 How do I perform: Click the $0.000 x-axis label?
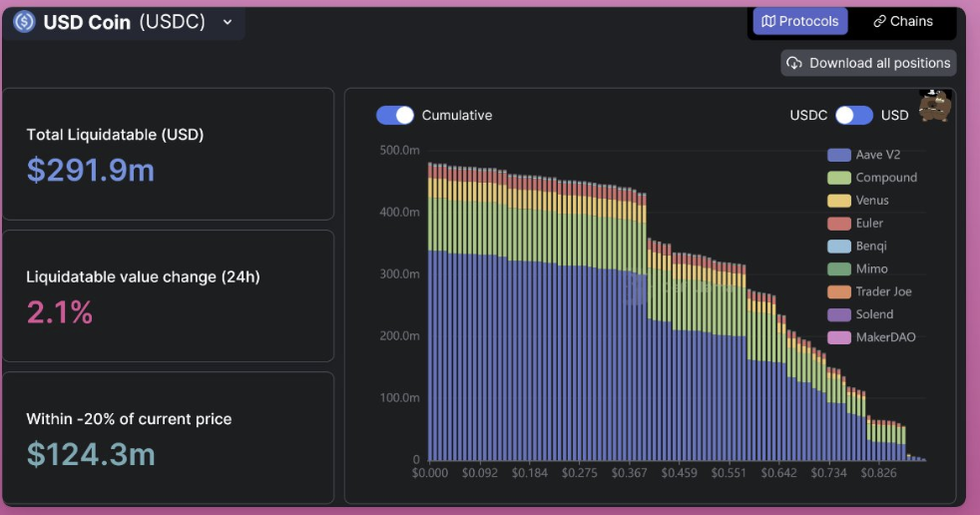430,473
